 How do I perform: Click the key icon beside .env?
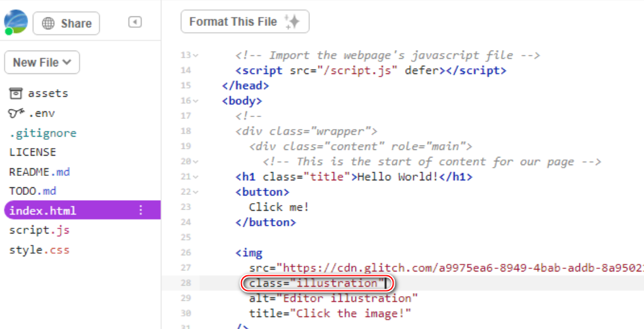pyautogui.click(x=16, y=113)
